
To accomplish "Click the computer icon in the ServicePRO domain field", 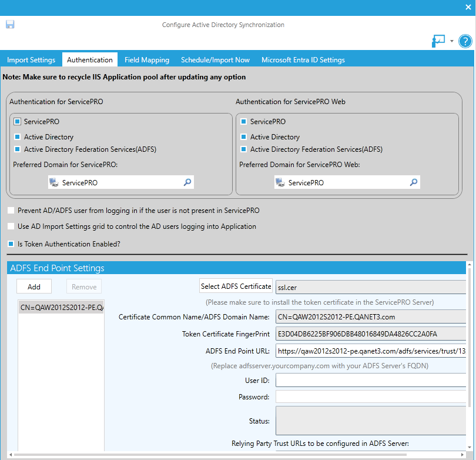I will 54,182.
